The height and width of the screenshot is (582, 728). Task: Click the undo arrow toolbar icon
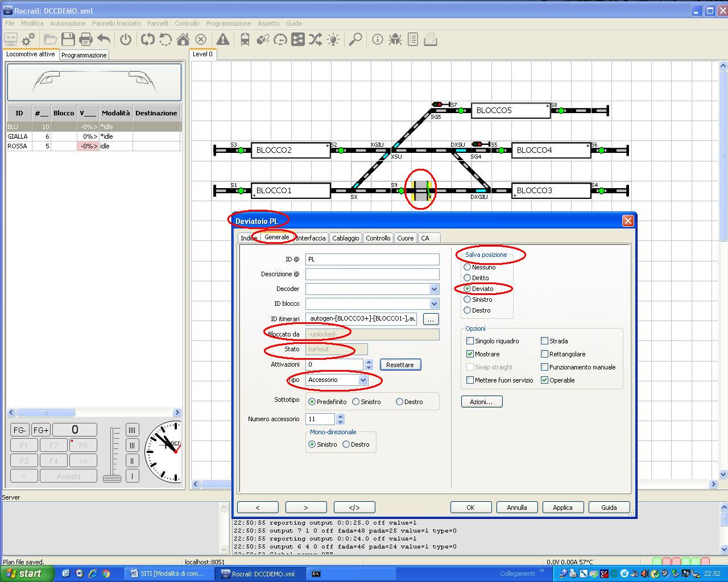104,39
